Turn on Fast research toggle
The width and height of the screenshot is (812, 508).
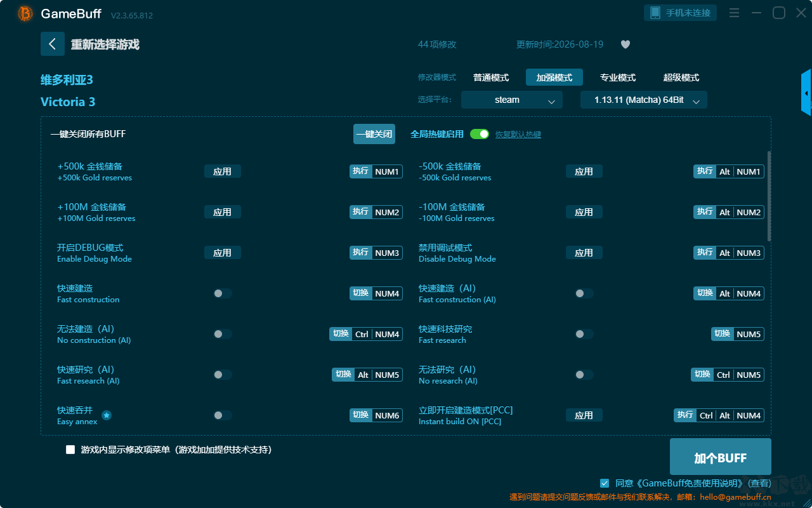584,334
